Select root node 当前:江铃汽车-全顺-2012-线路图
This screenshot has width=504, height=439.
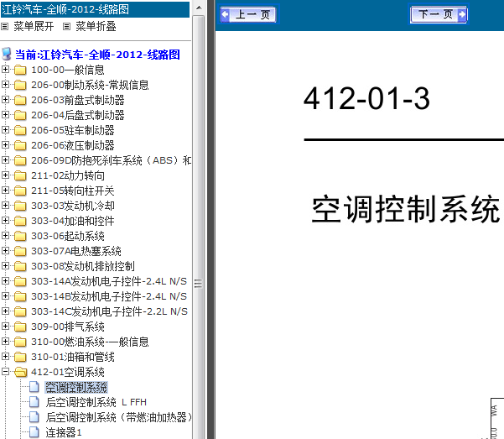tap(97, 55)
